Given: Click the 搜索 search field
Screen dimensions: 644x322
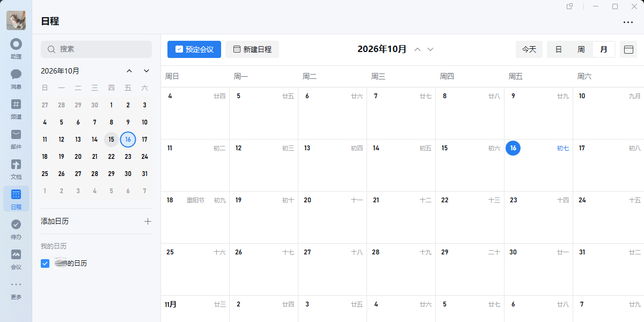Looking at the screenshot, I should coord(97,49).
